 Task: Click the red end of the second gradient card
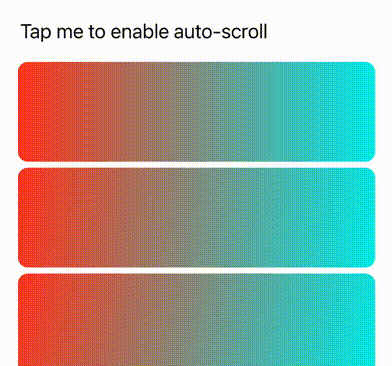pos(30,218)
